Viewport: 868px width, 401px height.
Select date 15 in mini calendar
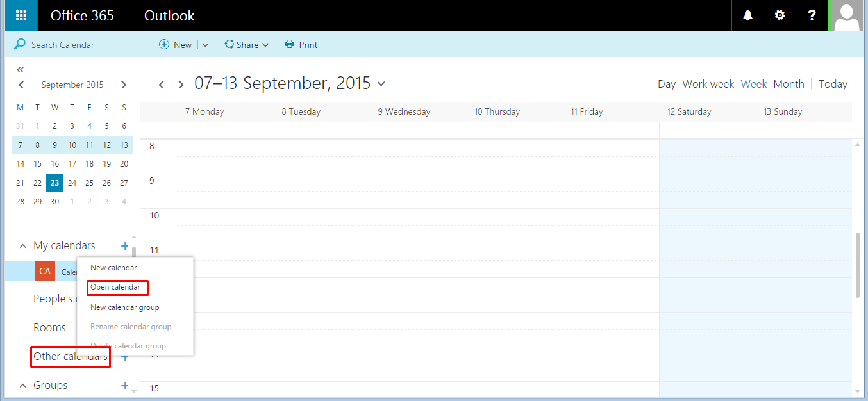tap(37, 163)
